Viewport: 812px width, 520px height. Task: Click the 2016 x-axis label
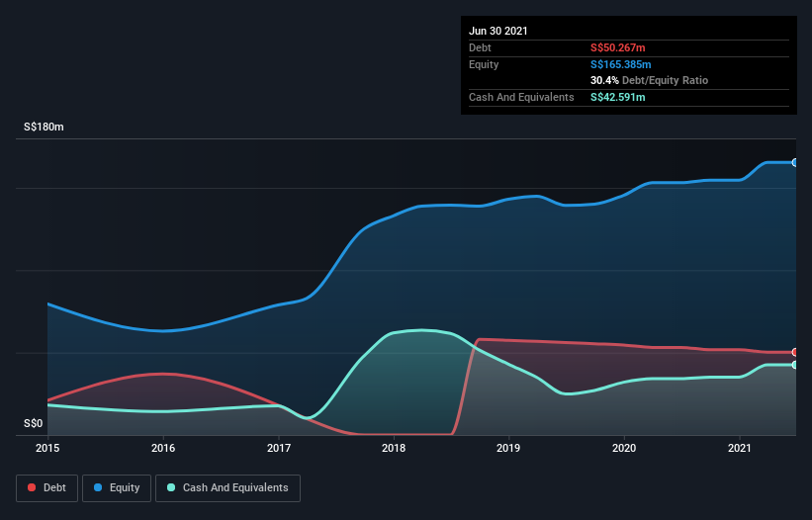pos(163,448)
